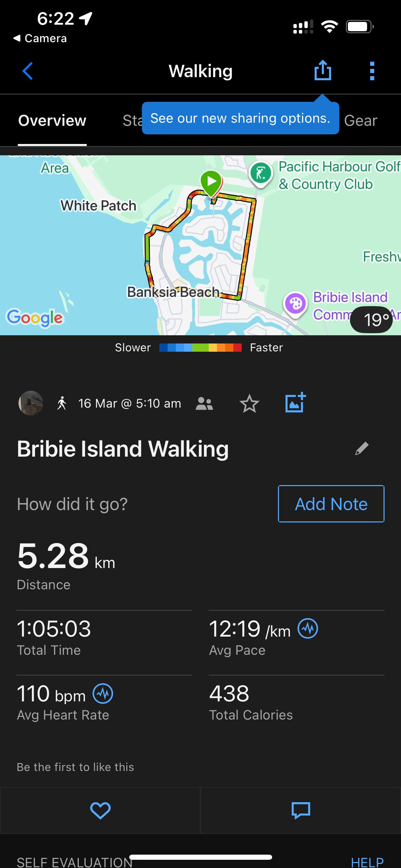Open the HELP link for self evaluation
401x868 pixels.
[x=367, y=862]
